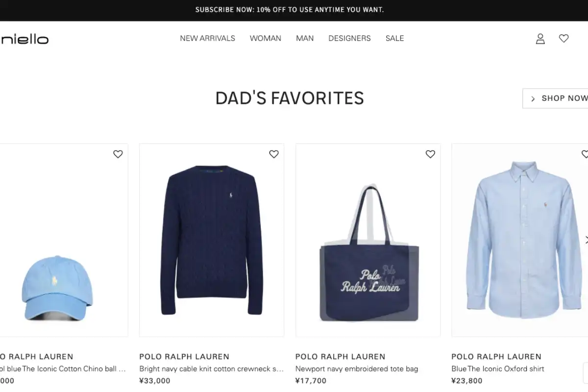588x392 pixels.
Task: Open Newport navy embroidered tote bag link
Action: (x=356, y=368)
